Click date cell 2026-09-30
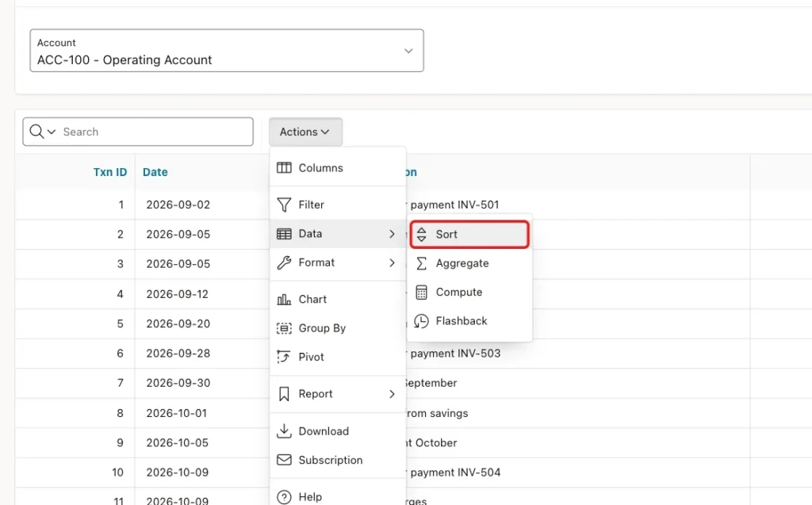 click(178, 383)
